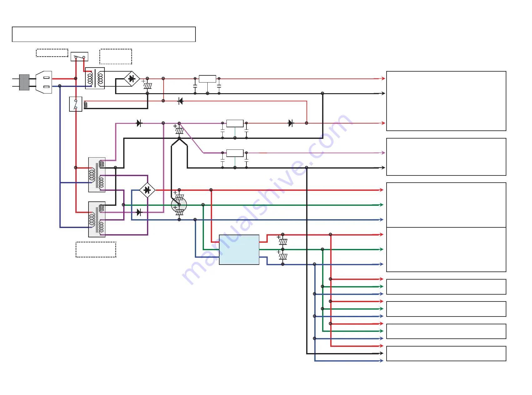532x395 pixels.
Task: Select the dashed box below the large transformers
Action: coord(96,250)
